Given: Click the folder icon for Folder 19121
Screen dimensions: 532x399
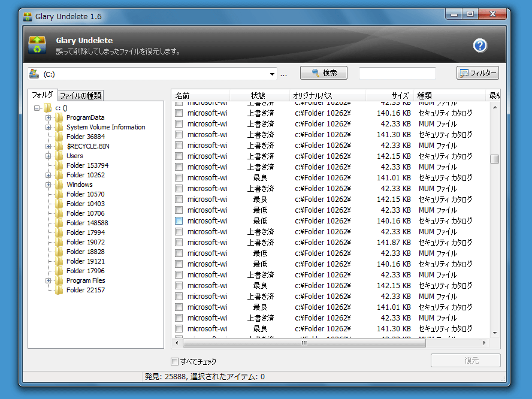Looking at the screenshot, I should coord(59,261).
